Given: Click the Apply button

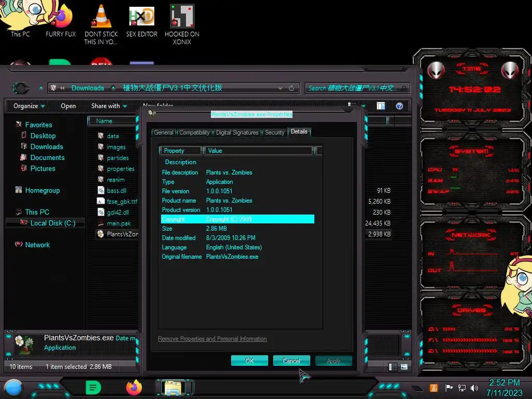Looking at the screenshot, I should pos(333,361).
